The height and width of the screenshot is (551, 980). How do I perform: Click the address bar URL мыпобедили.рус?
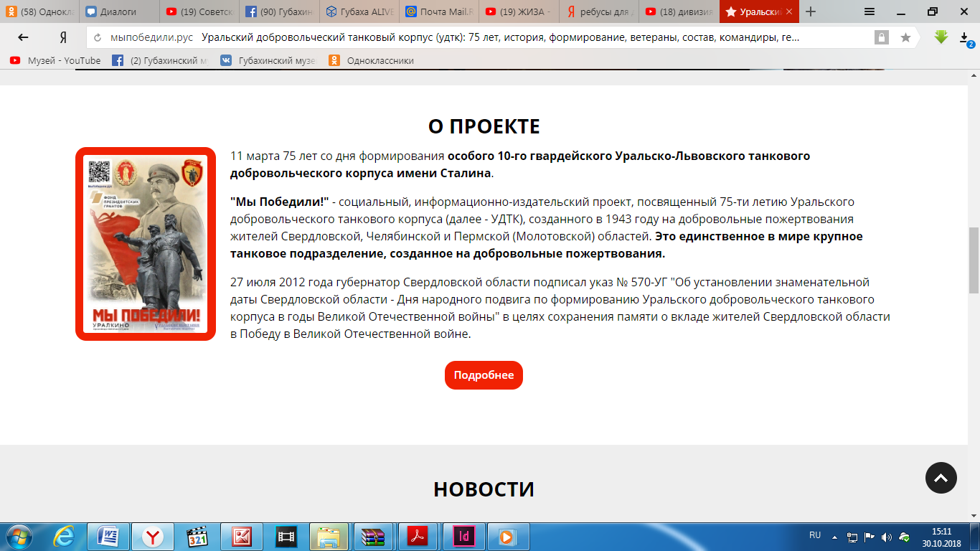[x=151, y=37]
